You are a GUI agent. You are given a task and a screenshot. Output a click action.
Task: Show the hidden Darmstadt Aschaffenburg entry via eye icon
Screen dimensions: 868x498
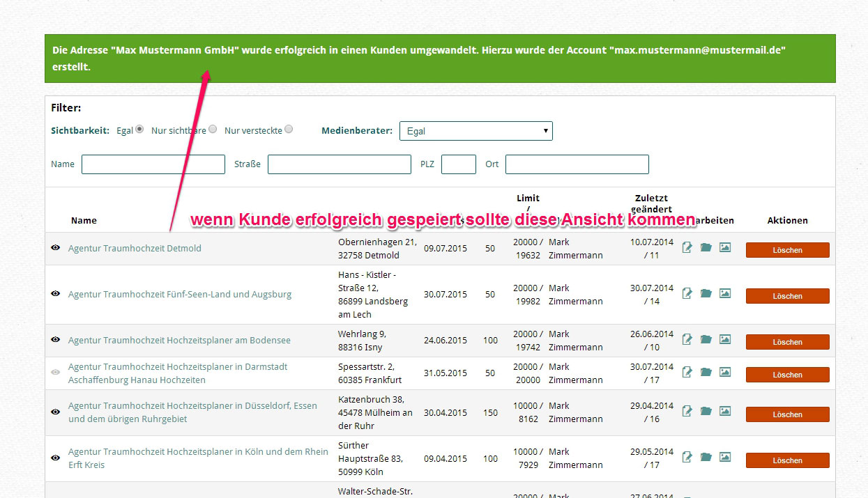[56, 373]
